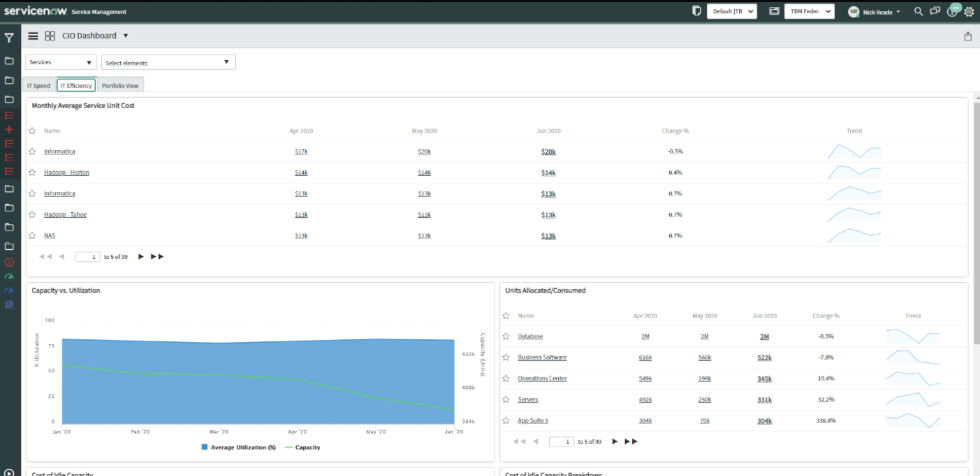Viewport: 980px width, 476px height.
Task: Open the NAS service link
Action: 50,235
